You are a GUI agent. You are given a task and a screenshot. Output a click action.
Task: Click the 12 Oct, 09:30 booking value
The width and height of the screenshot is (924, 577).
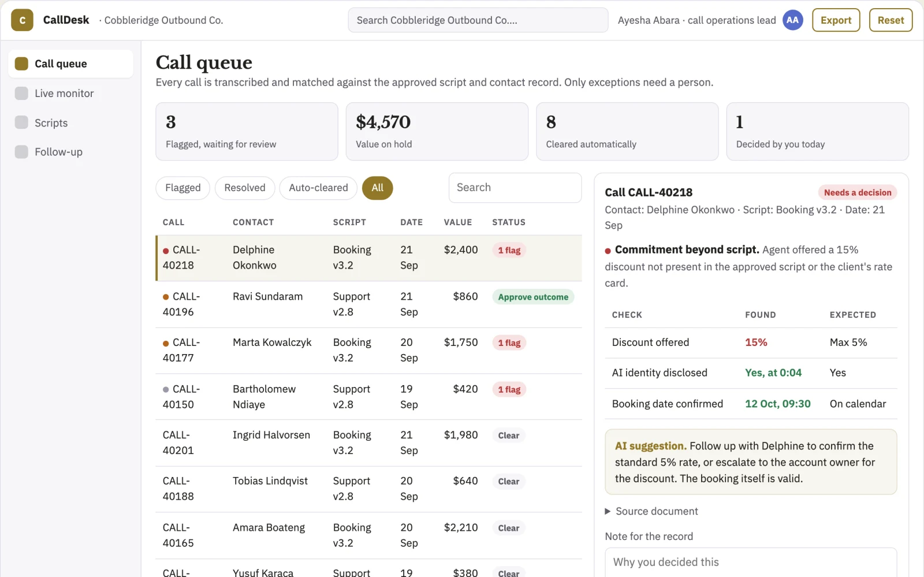777,404
